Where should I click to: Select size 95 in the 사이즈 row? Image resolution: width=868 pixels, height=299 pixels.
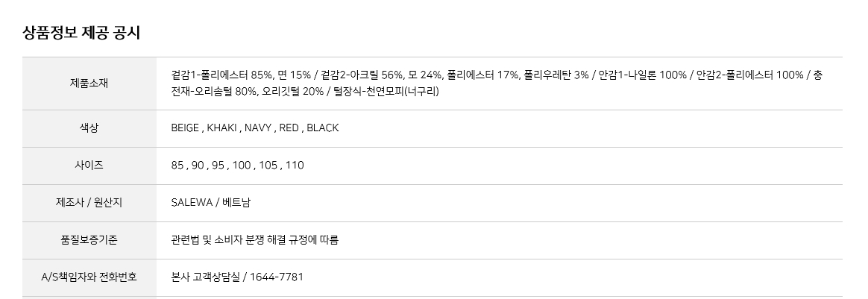click(x=218, y=166)
